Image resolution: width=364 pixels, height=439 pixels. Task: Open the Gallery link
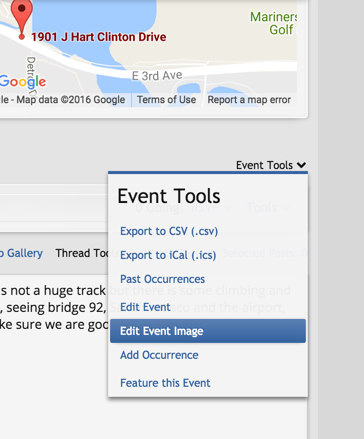[21, 253]
